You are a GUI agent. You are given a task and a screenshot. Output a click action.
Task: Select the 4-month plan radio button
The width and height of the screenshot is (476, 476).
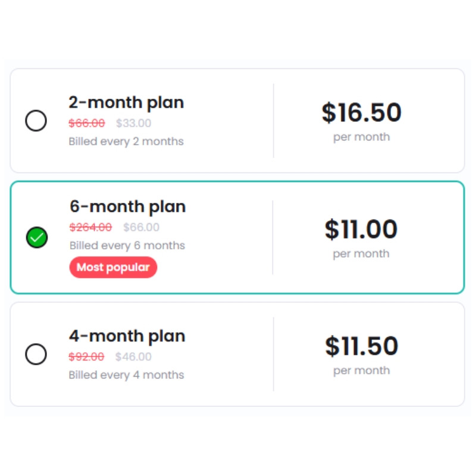coord(36,354)
